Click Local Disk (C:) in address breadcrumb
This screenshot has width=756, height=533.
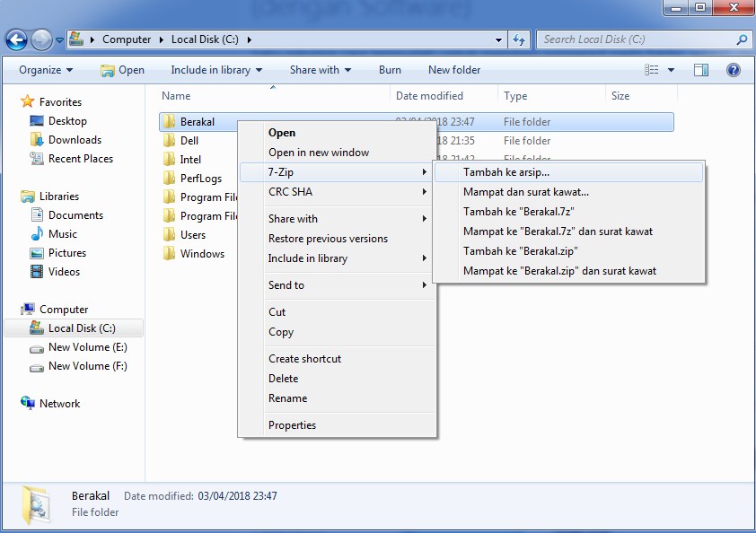click(x=205, y=39)
